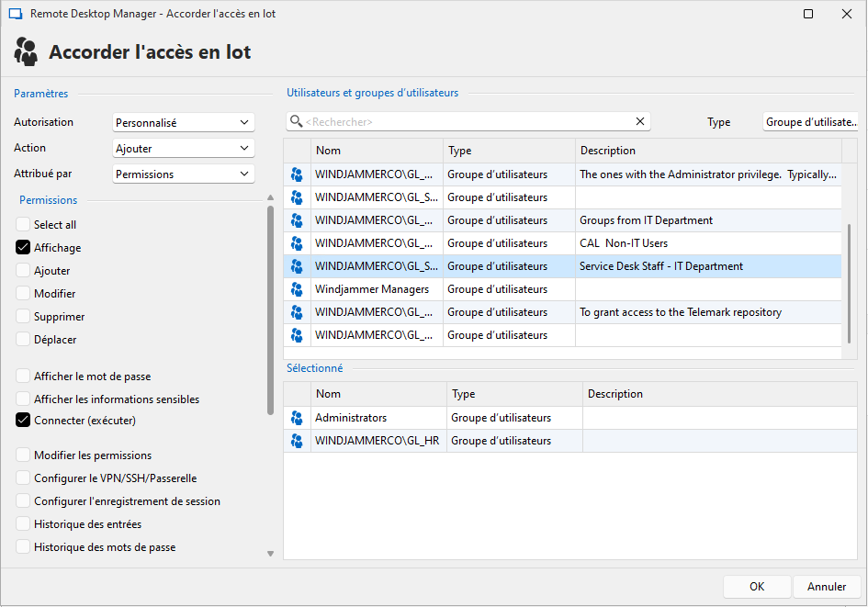The height and width of the screenshot is (607, 868).
Task: Click group icon in Service Desk Staff row
Action: tap(297, 266)
